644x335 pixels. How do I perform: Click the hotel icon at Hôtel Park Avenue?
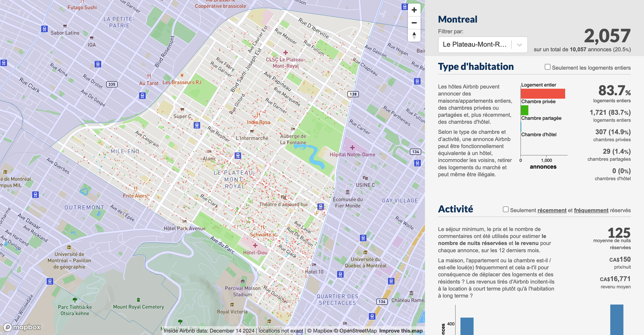click(184, 221)
